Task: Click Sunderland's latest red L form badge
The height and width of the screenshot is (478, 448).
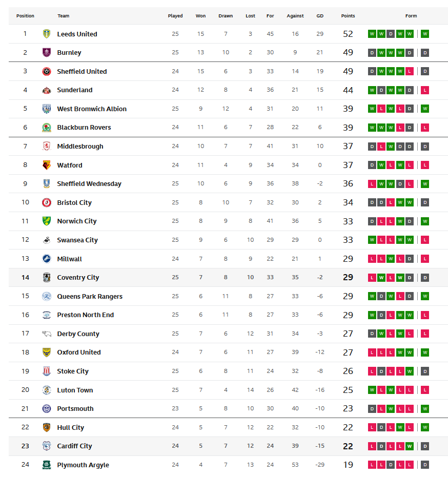Action: click(x=425, y=90)
